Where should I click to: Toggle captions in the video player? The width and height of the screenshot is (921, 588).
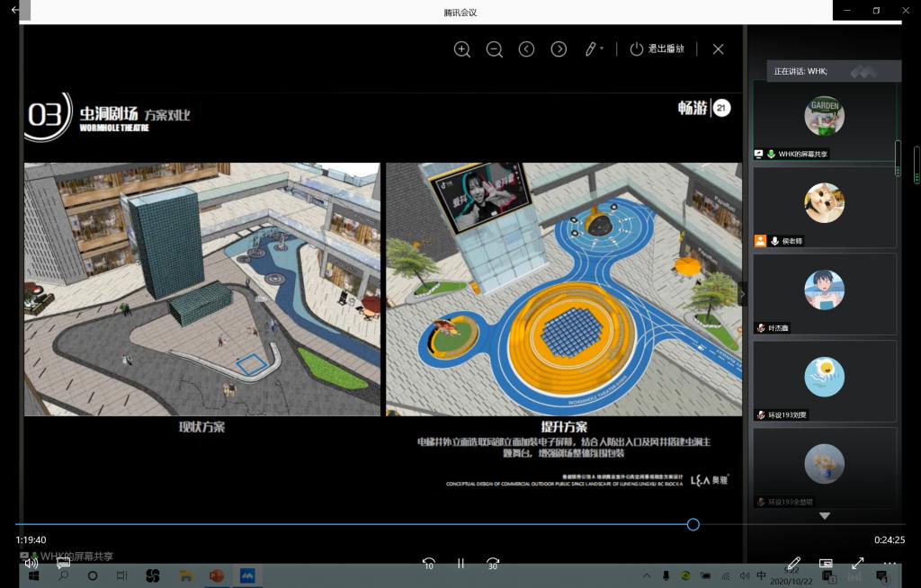pyautogui.click(x=63, y=564)
